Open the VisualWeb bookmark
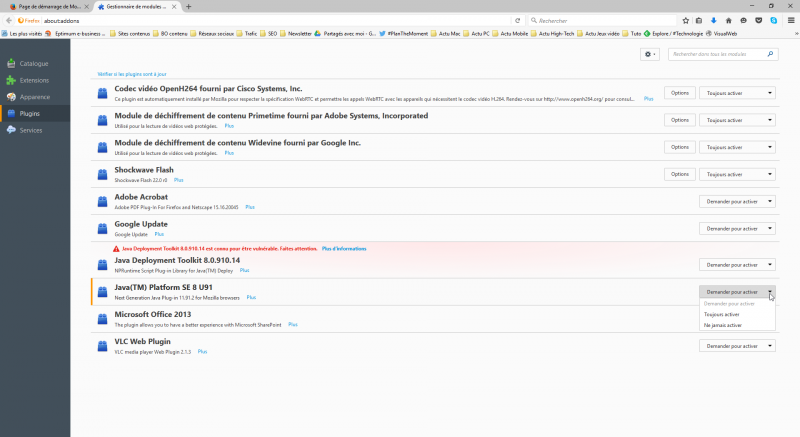 (721, 34)
